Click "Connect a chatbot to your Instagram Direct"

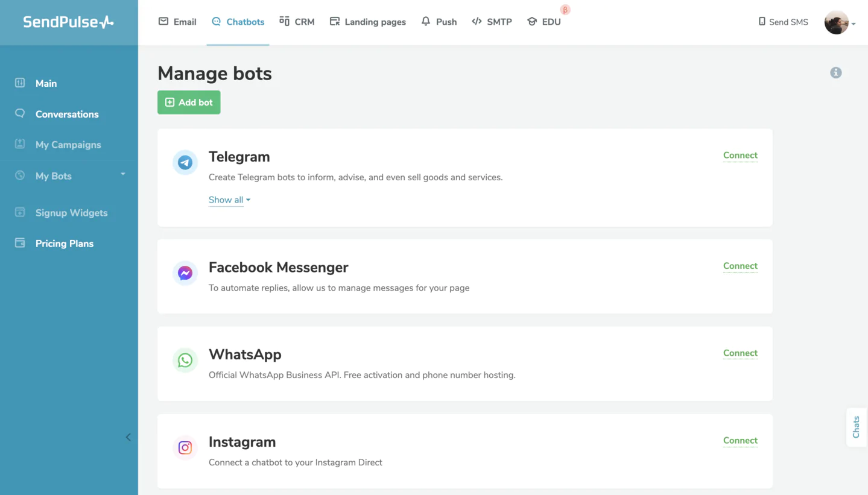point(296,462)
